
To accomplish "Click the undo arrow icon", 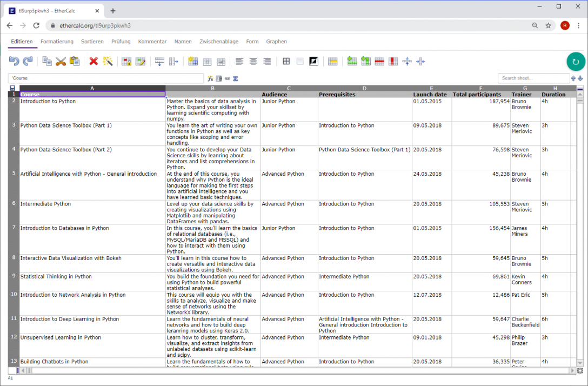I will pyautogui.click(x=14, y=61).
